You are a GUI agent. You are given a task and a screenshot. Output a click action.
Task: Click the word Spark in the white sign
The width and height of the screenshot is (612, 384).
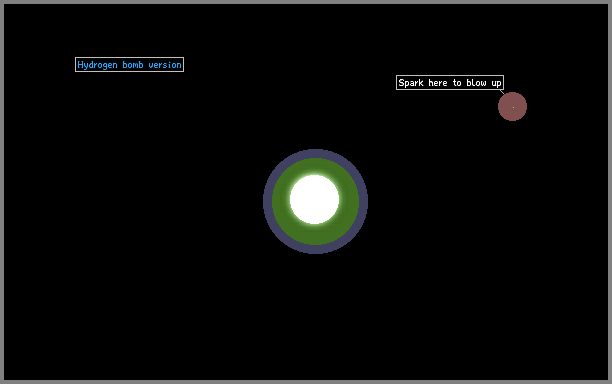tap(411, 83)
